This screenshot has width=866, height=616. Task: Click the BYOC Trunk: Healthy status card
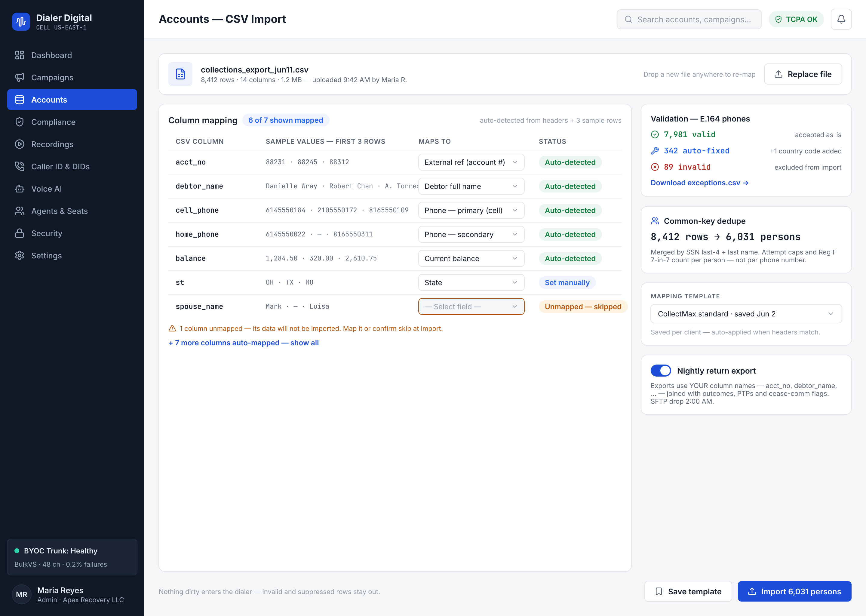(72, 557)
